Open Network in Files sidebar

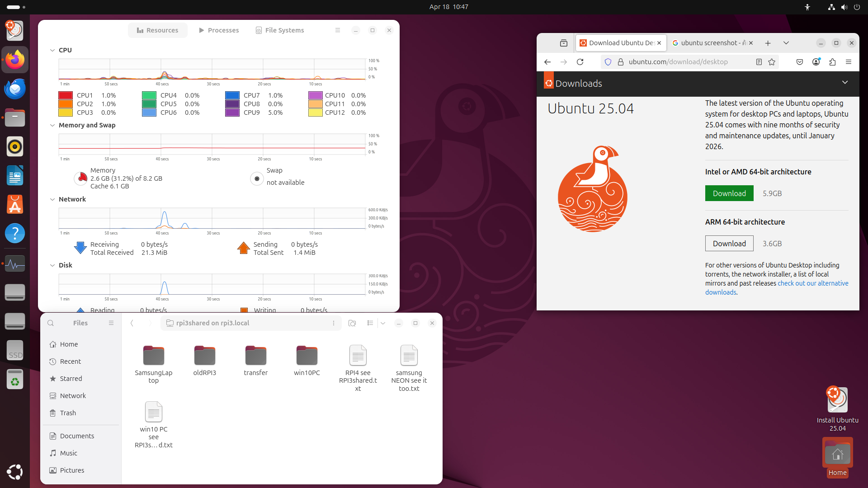click(x=81, y=396)
